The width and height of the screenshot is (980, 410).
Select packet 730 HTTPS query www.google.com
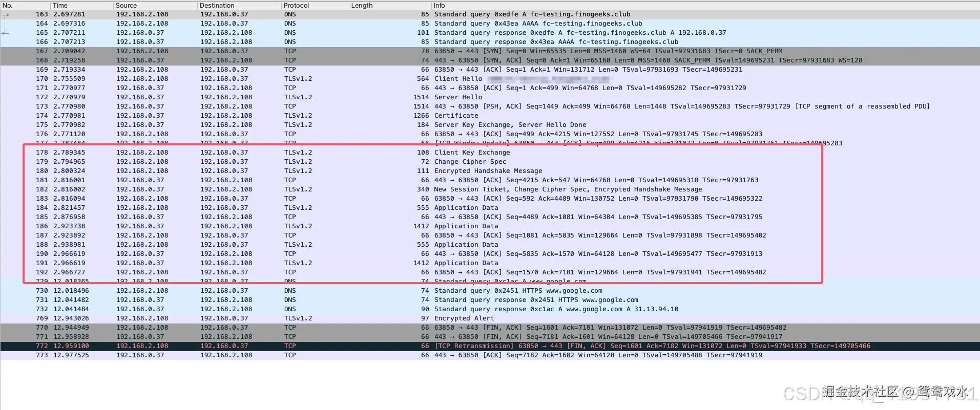(490, 291)
